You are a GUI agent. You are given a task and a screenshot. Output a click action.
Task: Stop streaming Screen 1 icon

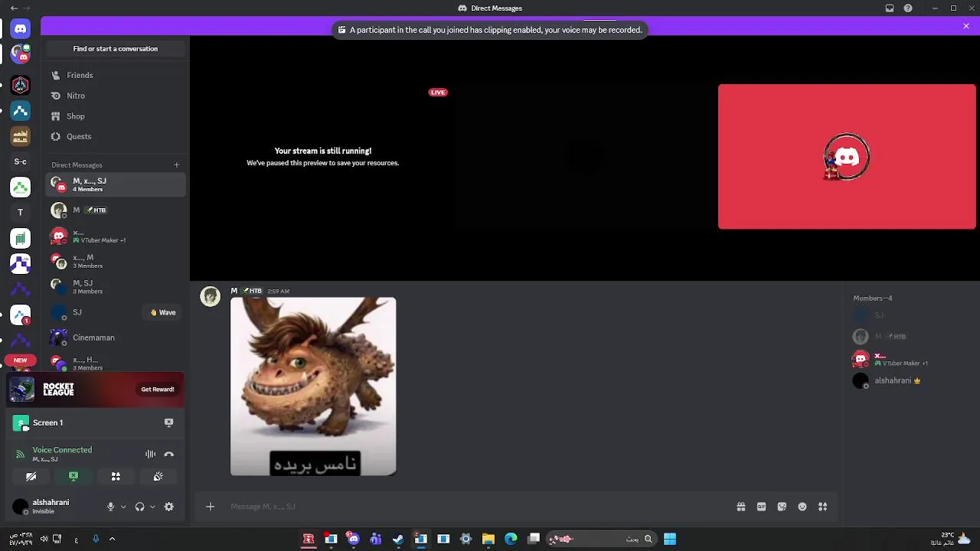[169, 422]
